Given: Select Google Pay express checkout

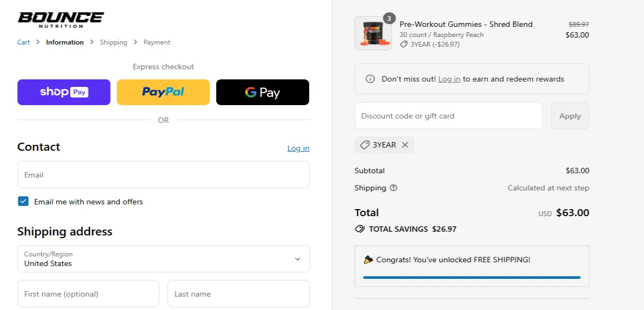Looking at the screenshot, I should pyautogui.click(x=262, y=92).
